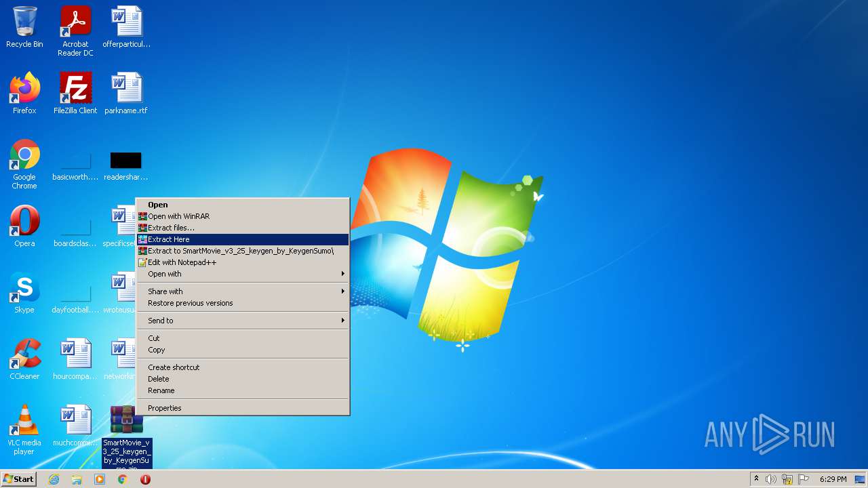The image size is (868, 488).
Task: Open Skype desktop shortcut
Action: (x=24, y=293)
